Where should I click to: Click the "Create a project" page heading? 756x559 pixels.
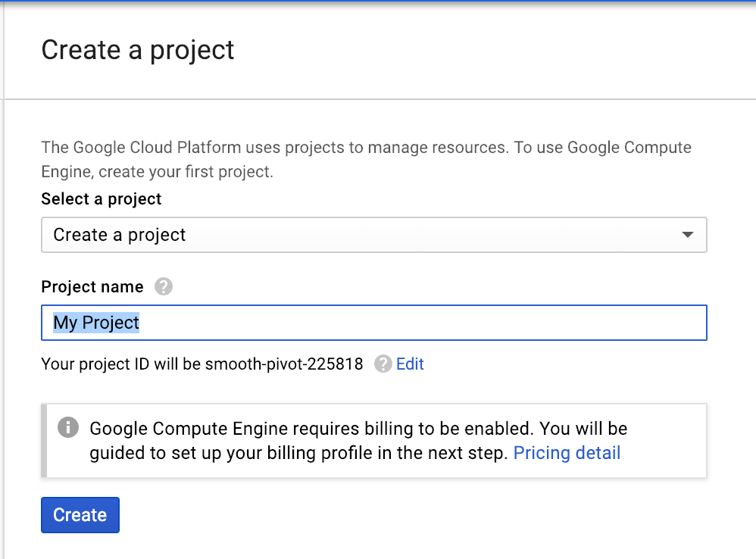point(138,50)
